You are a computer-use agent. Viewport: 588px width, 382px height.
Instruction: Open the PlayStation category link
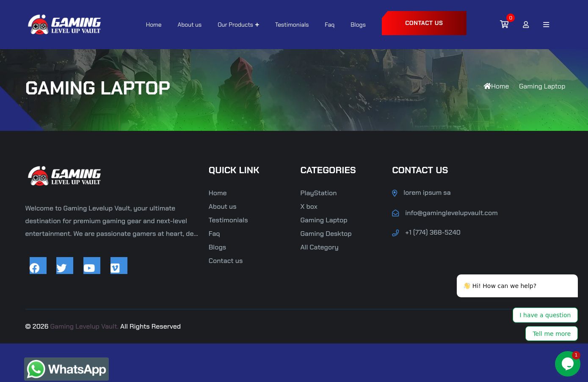pyautogui.click(x=318, y=193)
